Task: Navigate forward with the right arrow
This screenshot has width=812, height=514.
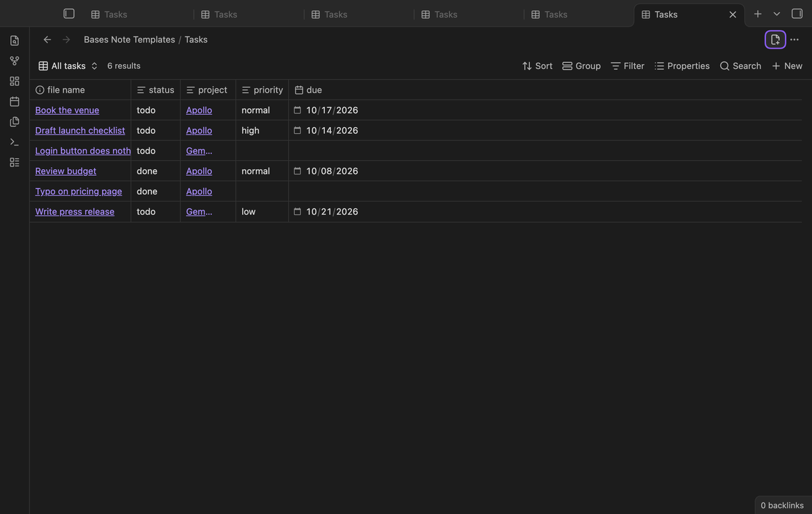Action: pyautogui.click(x=66, y=39)
